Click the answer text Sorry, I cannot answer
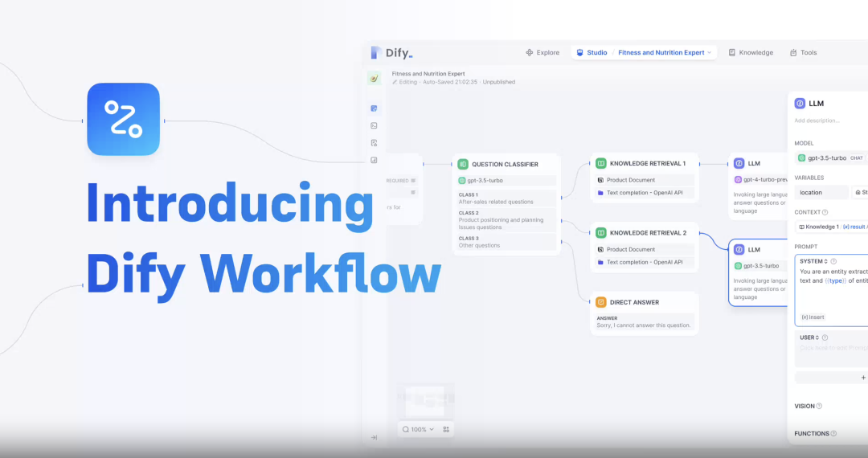 (643, 325)
